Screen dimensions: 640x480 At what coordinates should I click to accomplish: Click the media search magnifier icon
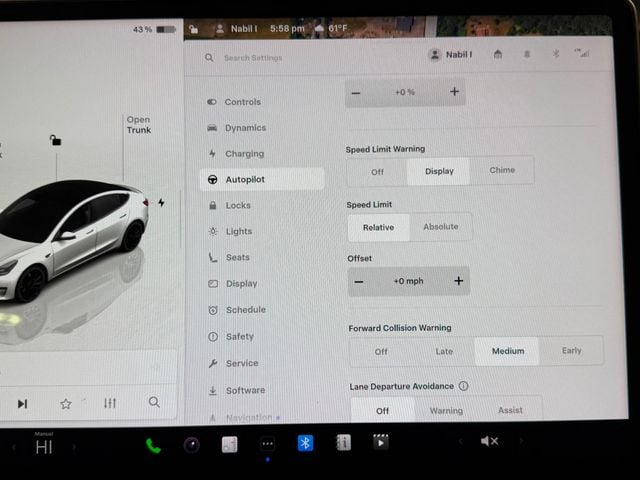[x=154, y=402]
